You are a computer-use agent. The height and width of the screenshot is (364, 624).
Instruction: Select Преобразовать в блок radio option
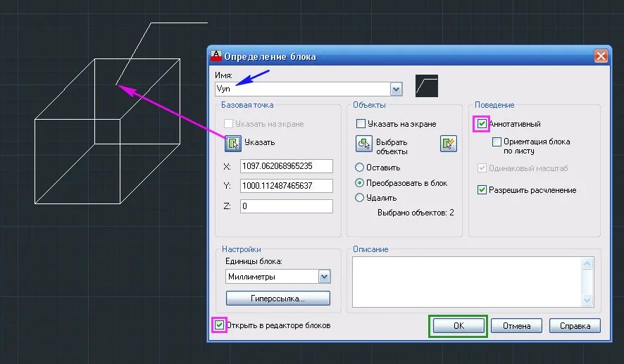(359, 183)
